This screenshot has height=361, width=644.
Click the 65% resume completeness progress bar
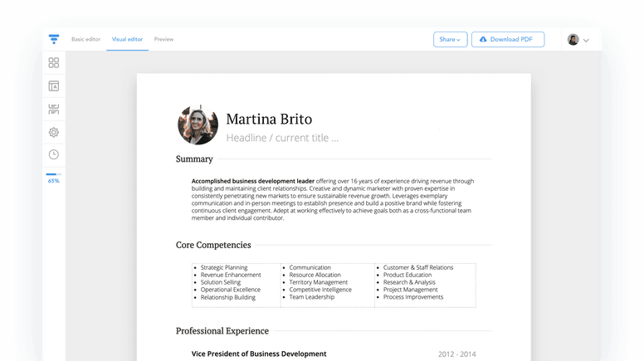coord(53,174)
